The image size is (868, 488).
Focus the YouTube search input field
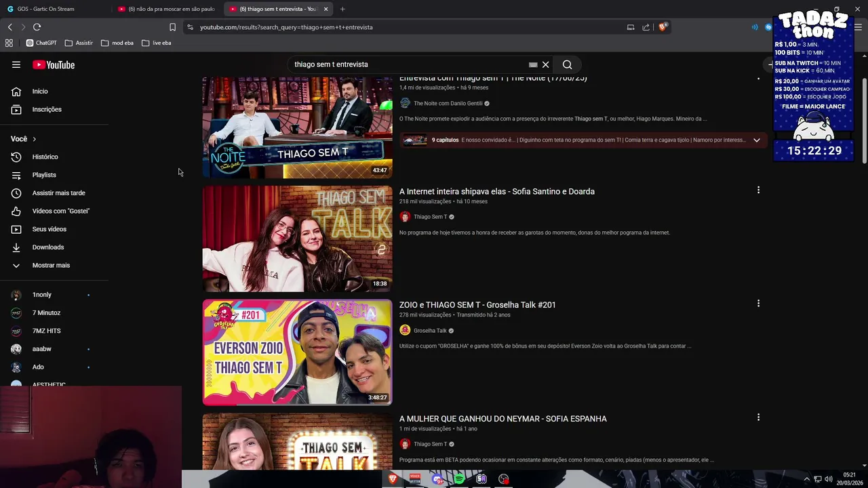tap(407, 64)
